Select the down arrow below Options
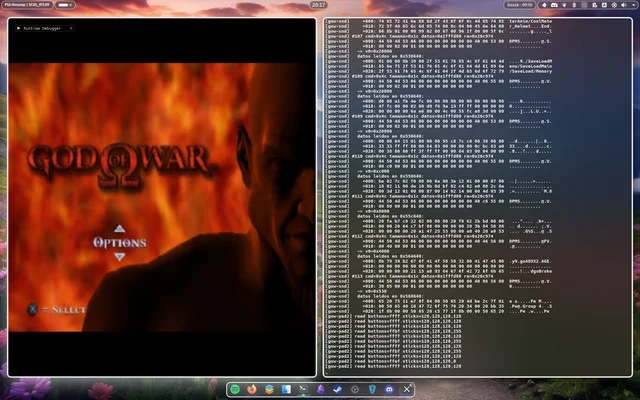Image resolution: width=640 pixels, height=400 pixels. [x=120, y=257]
